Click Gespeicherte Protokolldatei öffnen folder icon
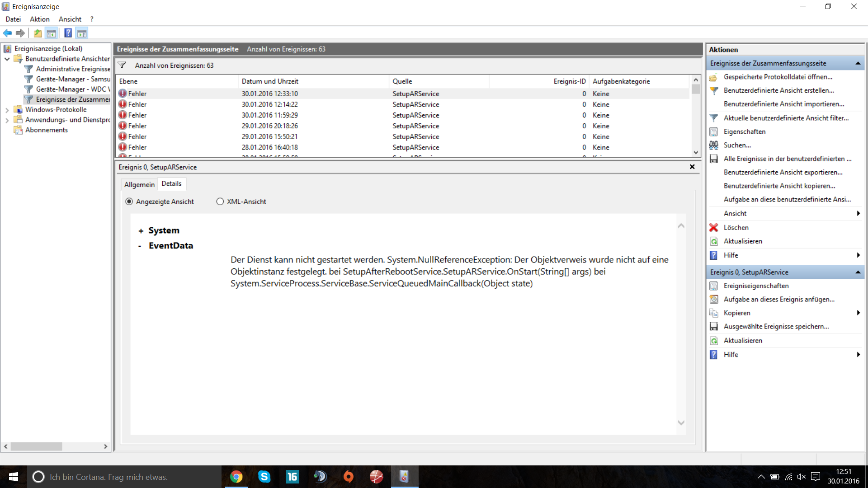The image size is (868, 488). point(713,77)
